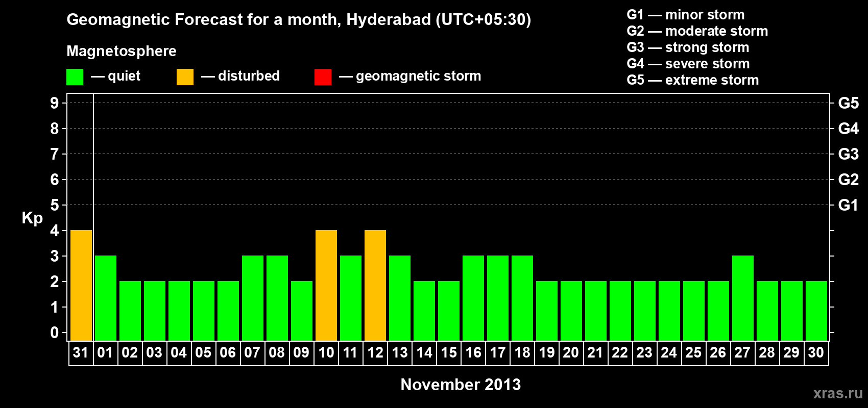Click the date label 05
Image resolution: width=868 pixels, height=408 pixels.
coord(203,352)
